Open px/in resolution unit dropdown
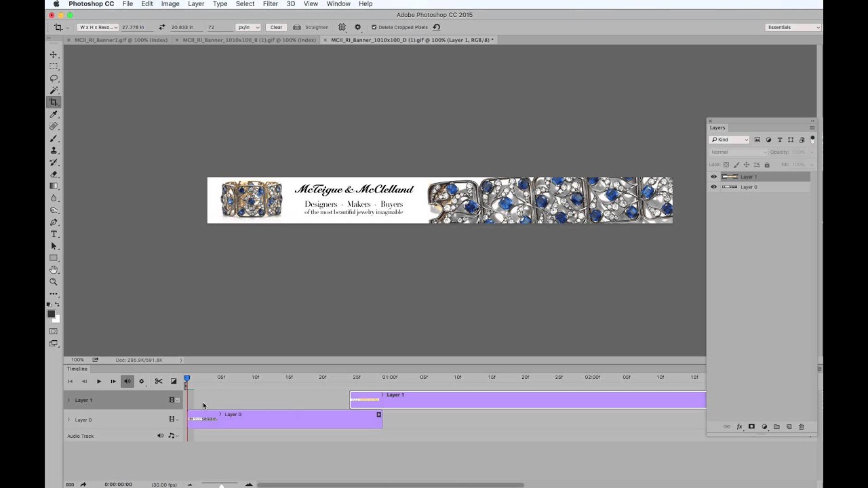 (x=248, y=27)
